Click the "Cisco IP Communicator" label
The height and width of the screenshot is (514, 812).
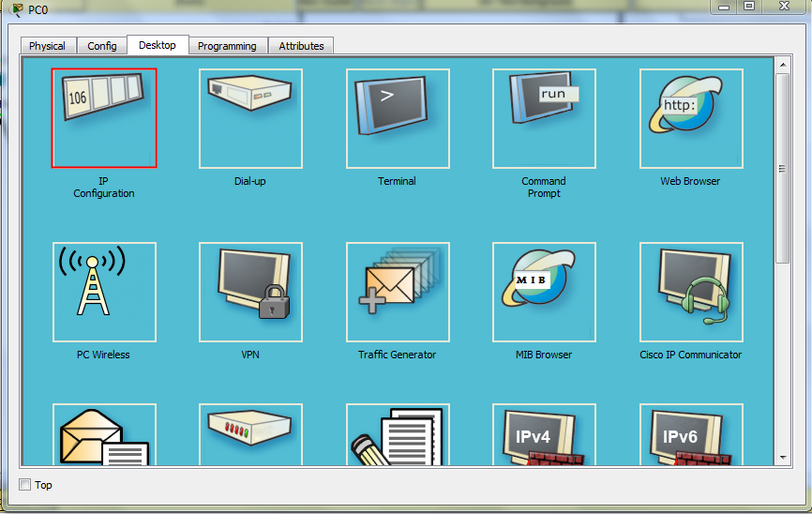point(690,355)
